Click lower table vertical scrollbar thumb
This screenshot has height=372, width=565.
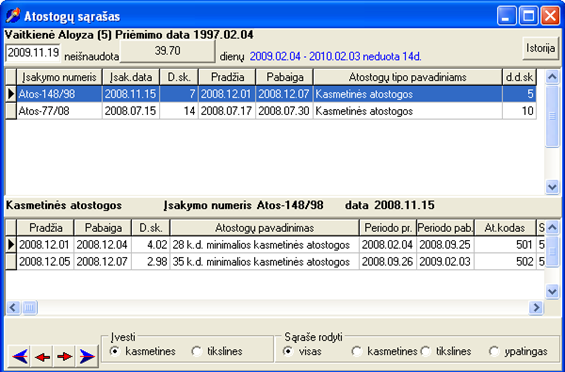coord(552,251)
